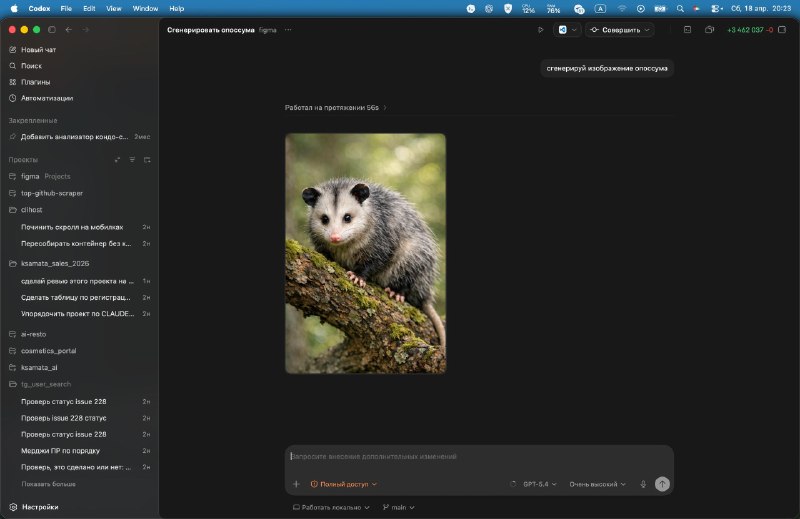Expand the Работал на протяжении 56s details
This screenshot has height=519, width=800.
coord(335,107)
